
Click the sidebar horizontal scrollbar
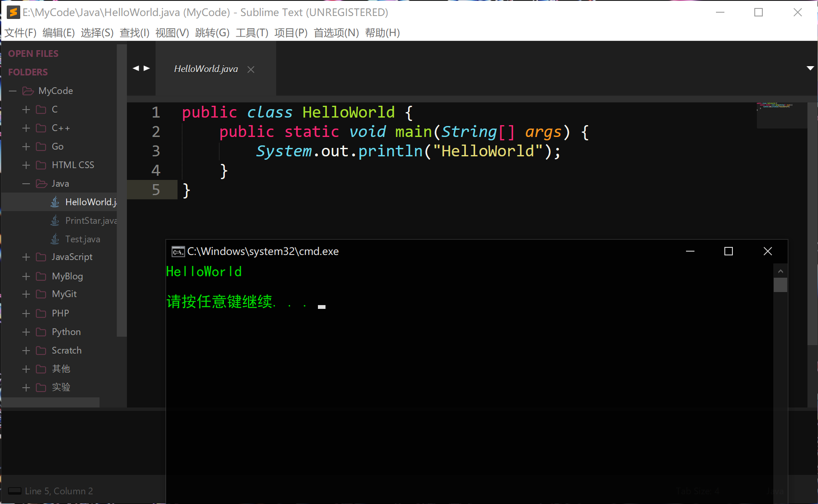(x=51, y=402)
